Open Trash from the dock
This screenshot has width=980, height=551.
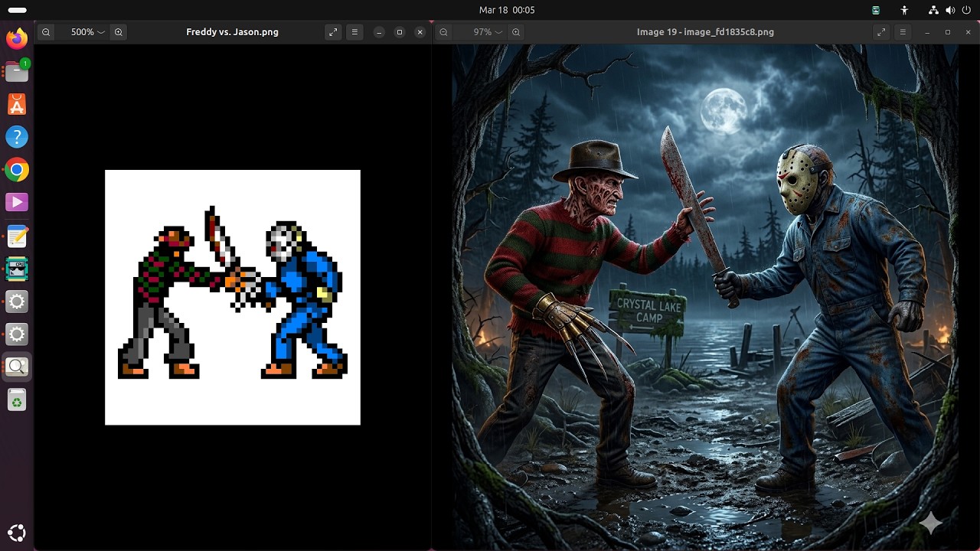17,399
